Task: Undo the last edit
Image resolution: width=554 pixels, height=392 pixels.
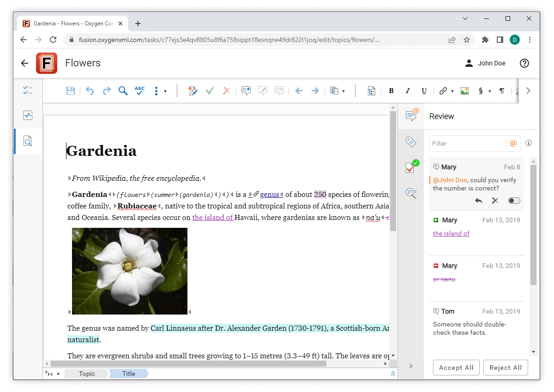Action: [x=90, y=91]
